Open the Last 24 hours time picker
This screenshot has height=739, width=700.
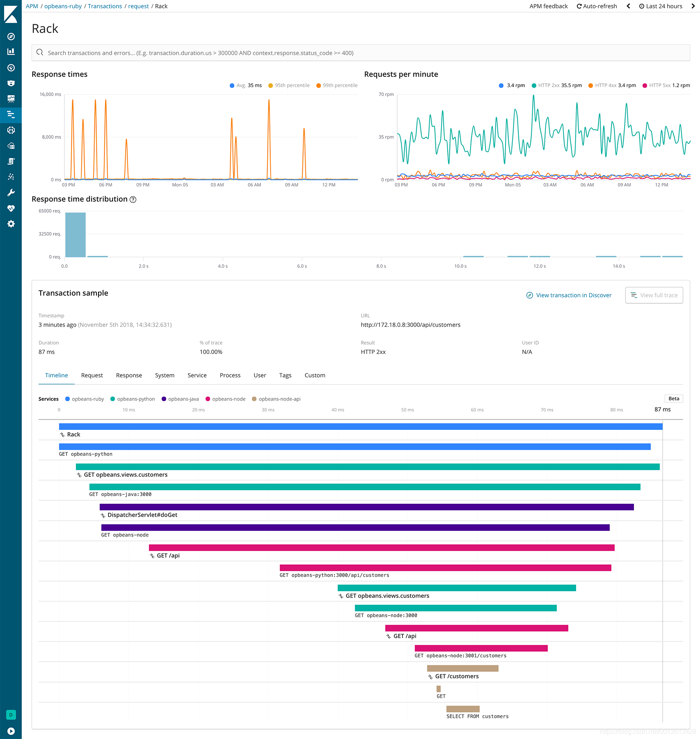click(x=661, y=6)
